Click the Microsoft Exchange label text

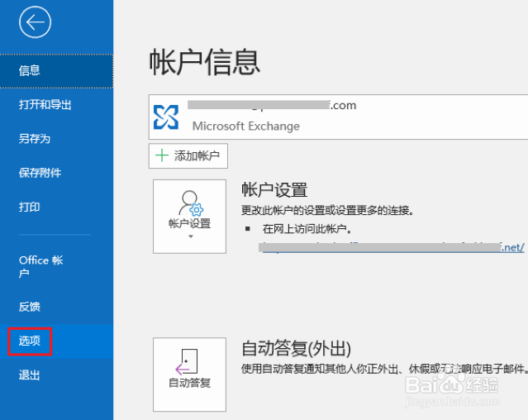pyautogui.click(x=245, y=126)
